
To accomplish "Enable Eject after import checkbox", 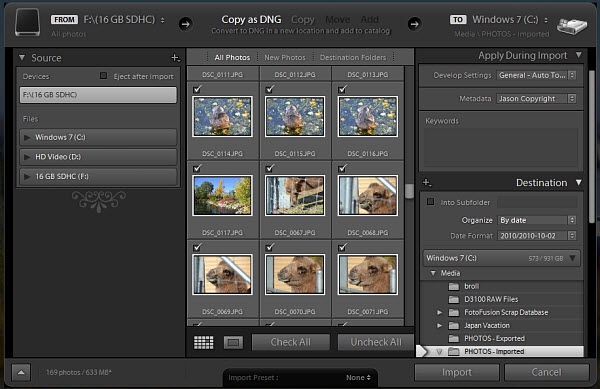I will click(103, 76).
